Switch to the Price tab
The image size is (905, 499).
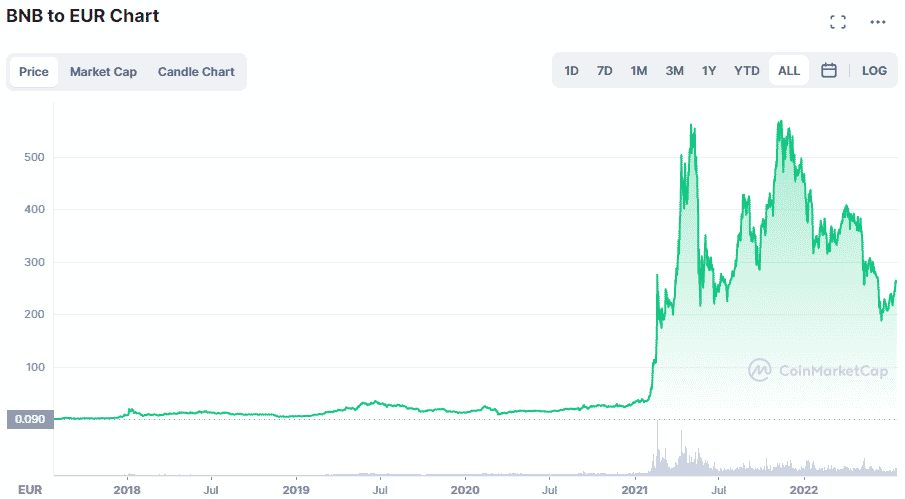pyautogui.click(x=34, y=72)
